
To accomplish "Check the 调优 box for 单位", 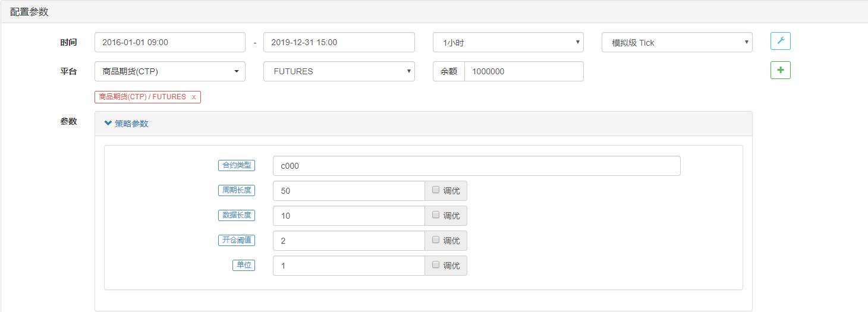I will (x=436, y=265).
